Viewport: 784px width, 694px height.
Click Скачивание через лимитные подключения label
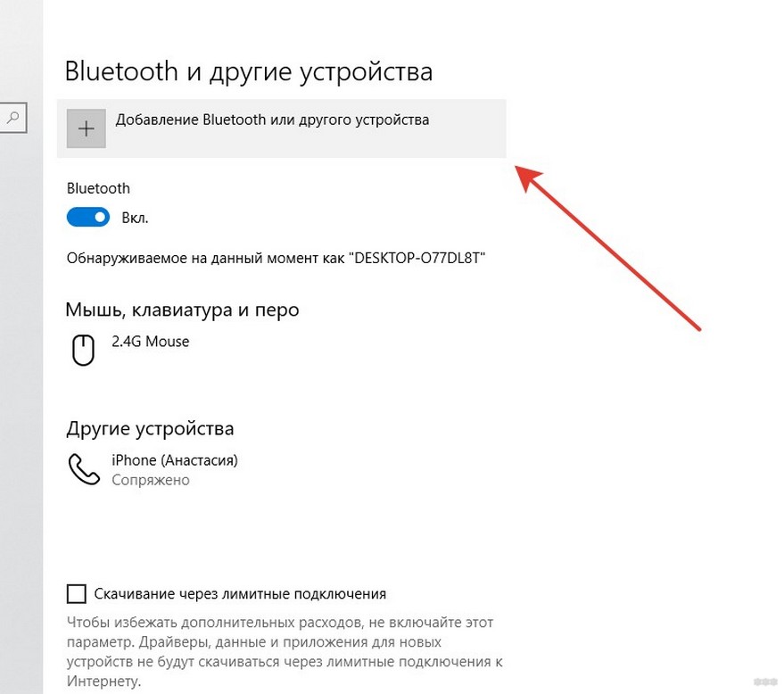click(240, 594)
